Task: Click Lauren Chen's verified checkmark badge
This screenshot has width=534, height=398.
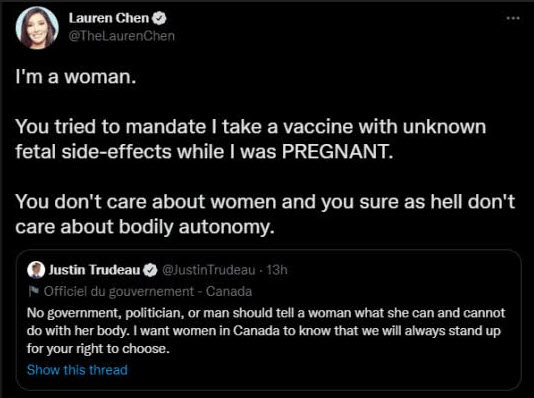Action: (x=159, y=18)
